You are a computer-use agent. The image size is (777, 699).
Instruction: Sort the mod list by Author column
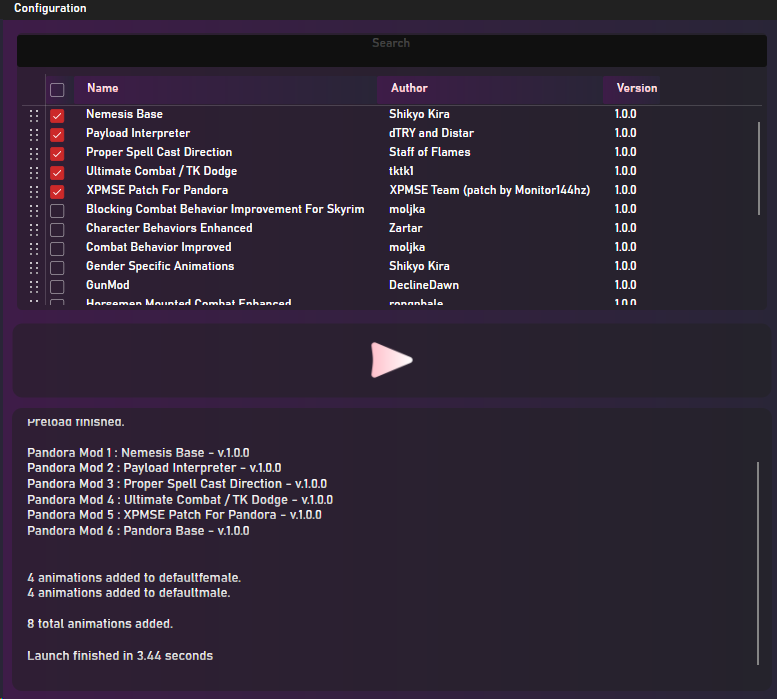point(490,89)
